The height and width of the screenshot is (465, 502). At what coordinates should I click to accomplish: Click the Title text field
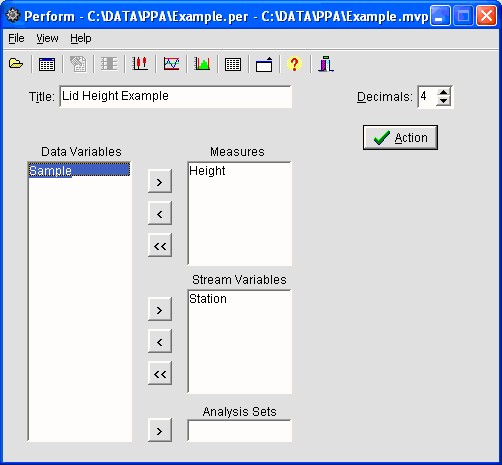click(176, 97)
